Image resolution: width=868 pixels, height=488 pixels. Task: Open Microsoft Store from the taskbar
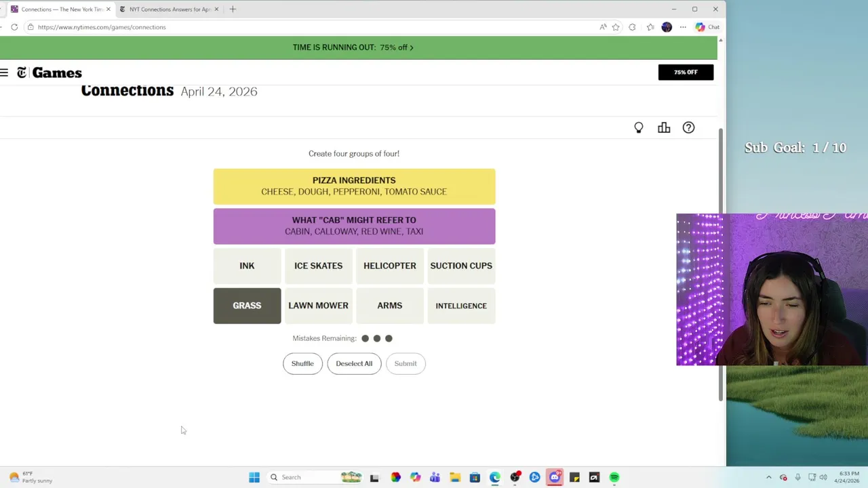coord(475,477)
